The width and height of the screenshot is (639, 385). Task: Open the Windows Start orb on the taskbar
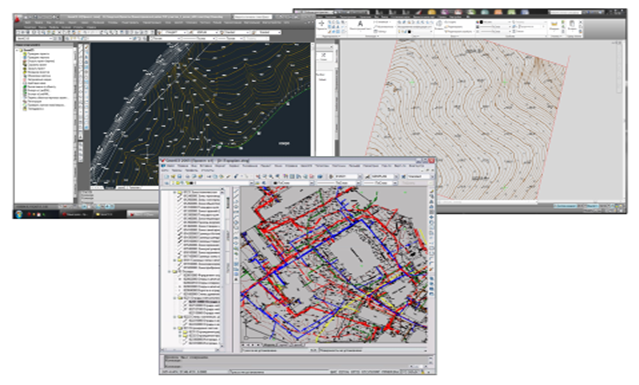(19, 213)
